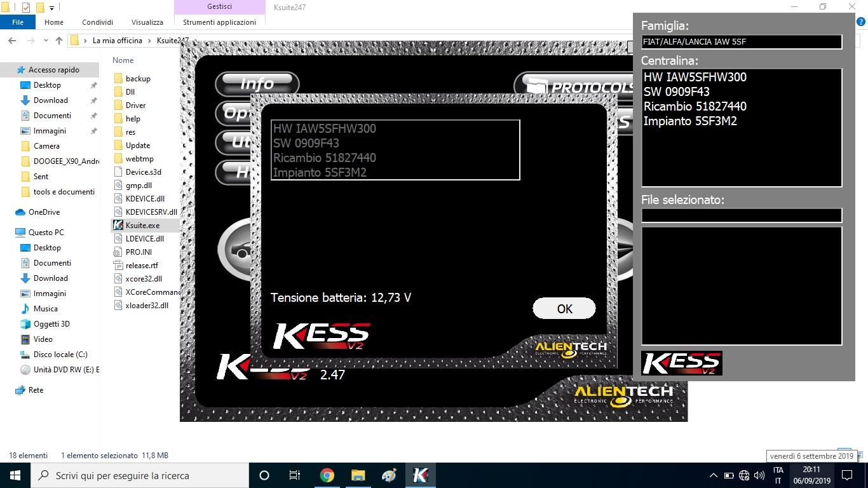868x488 pixels.
Task: Open Camera folder in navigation pane
Action: tap(46, 146)
